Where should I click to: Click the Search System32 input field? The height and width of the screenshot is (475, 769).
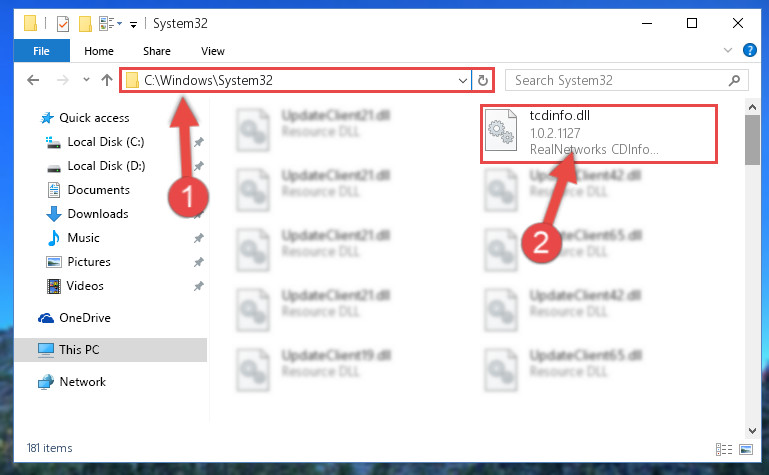coord(619,80)
